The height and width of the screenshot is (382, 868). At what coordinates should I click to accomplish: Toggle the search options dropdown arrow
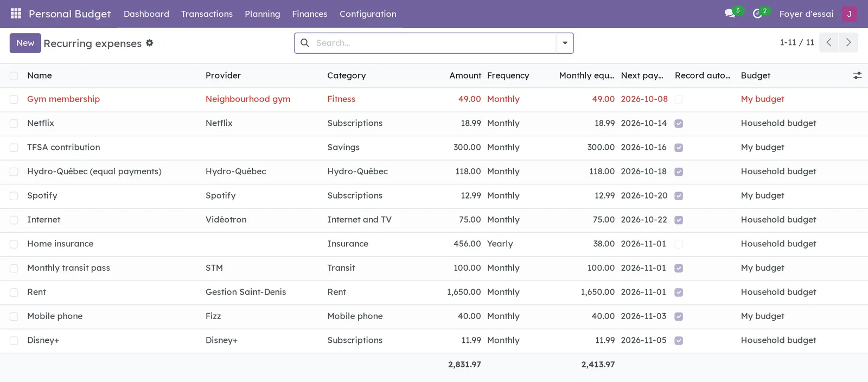point(565,43)
